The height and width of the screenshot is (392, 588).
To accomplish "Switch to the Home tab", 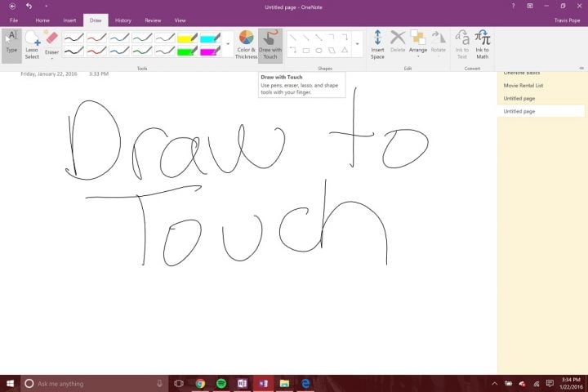I will coord(42,20).
